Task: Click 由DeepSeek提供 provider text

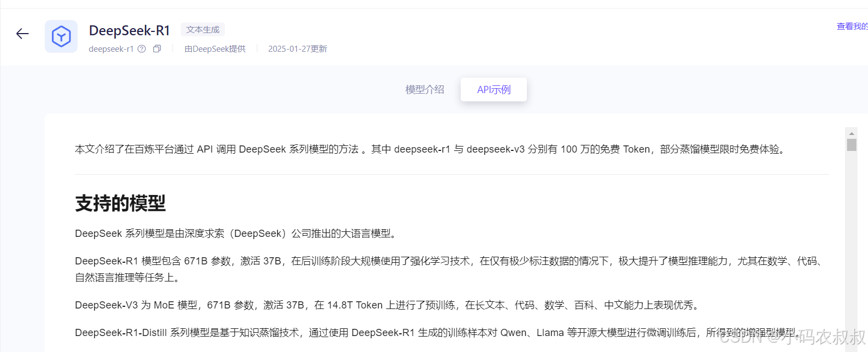Action: (215, 48)
